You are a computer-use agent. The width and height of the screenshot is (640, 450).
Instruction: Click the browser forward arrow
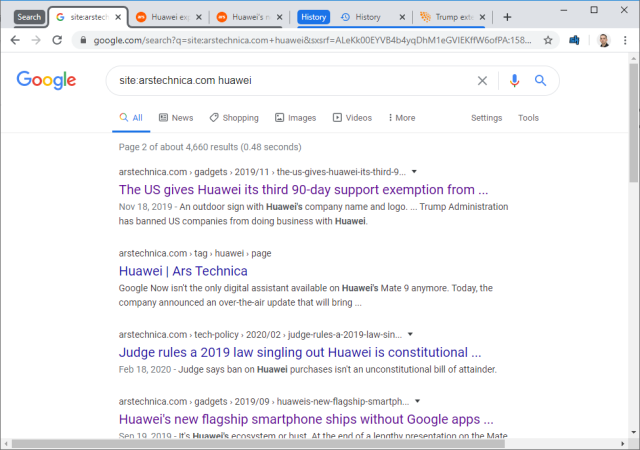coord(36,40)
